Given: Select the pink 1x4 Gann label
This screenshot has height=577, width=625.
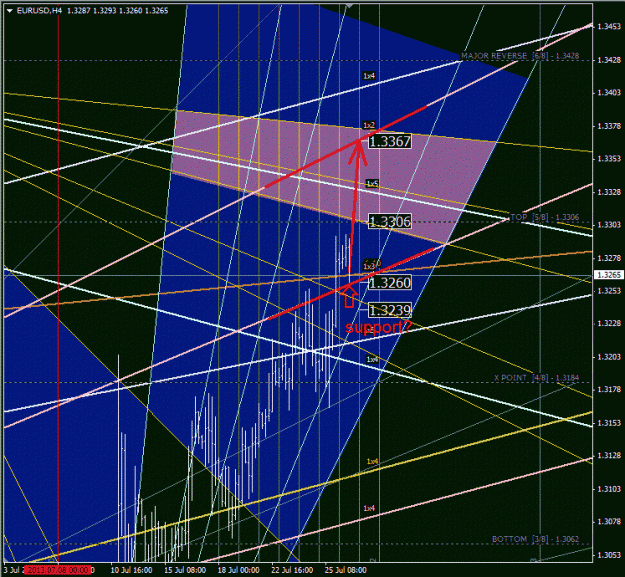Looking at the screenshot, I should tap(369, 508).
